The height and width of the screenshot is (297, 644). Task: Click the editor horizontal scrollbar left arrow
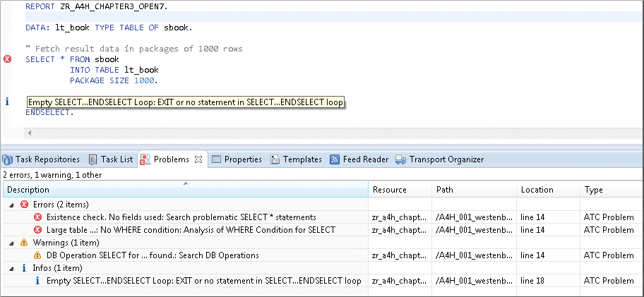(29, 133)
